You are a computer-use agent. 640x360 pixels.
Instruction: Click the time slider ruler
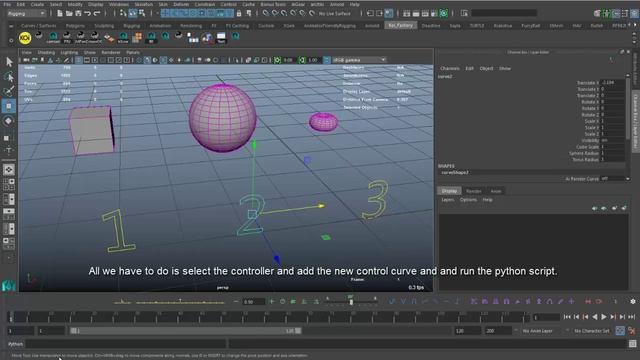269,317
